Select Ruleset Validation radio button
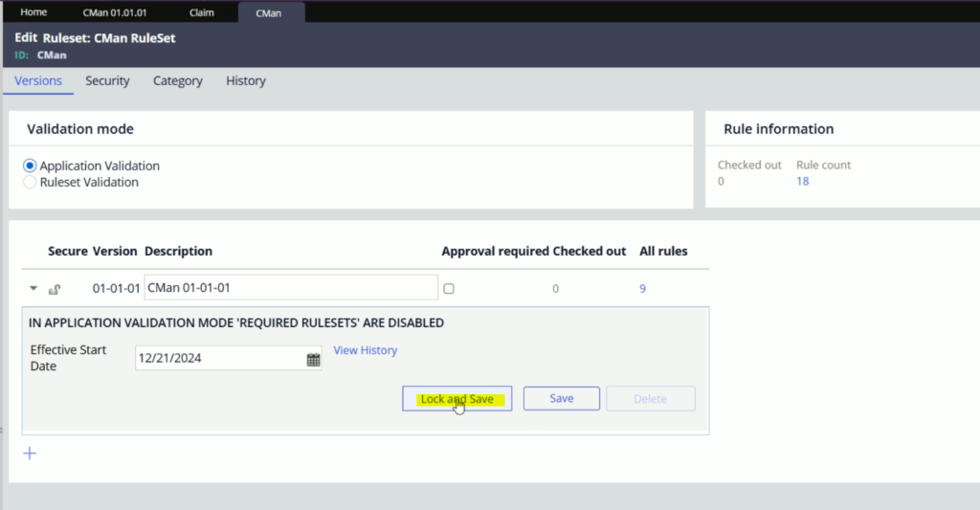 (30, 182)
